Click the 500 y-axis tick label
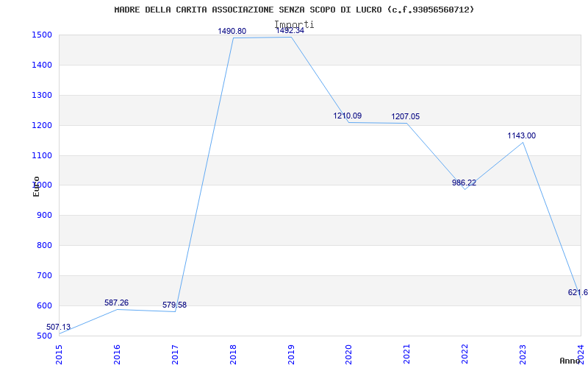 pyautogui.click(x=44, y=336)
